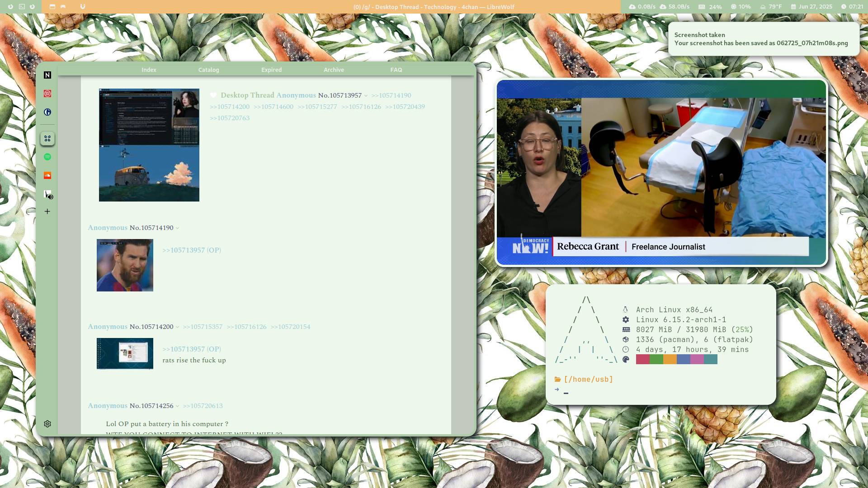The image size is (868, 488).
Task: Open the post menu arrow for No.105714190
Action: tap(177, 228)
